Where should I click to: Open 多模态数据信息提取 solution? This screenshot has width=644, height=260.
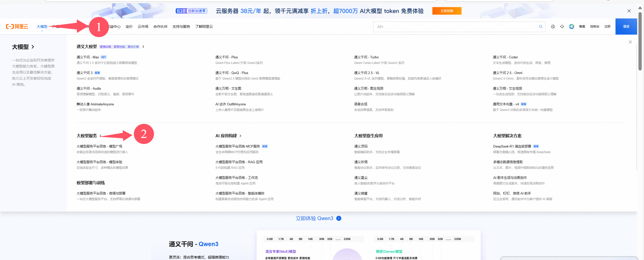[x=508, y=162]
